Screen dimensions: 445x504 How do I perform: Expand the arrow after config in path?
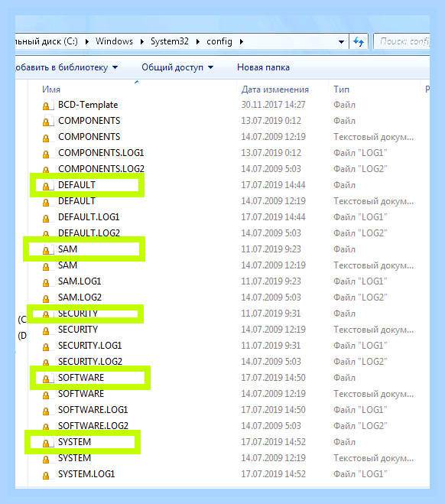click(242, 41)
